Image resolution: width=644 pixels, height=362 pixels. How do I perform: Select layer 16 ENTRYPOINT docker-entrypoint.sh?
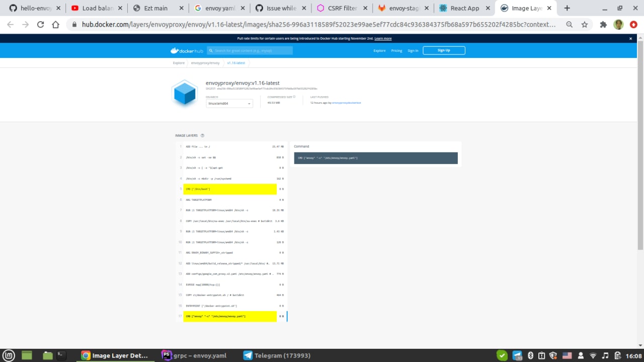coord(231,306)
